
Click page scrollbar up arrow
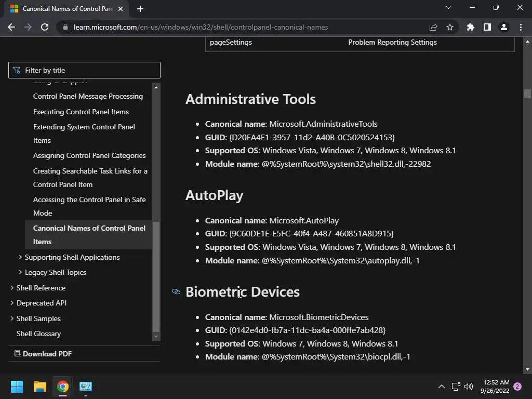(x=527, y=42)
